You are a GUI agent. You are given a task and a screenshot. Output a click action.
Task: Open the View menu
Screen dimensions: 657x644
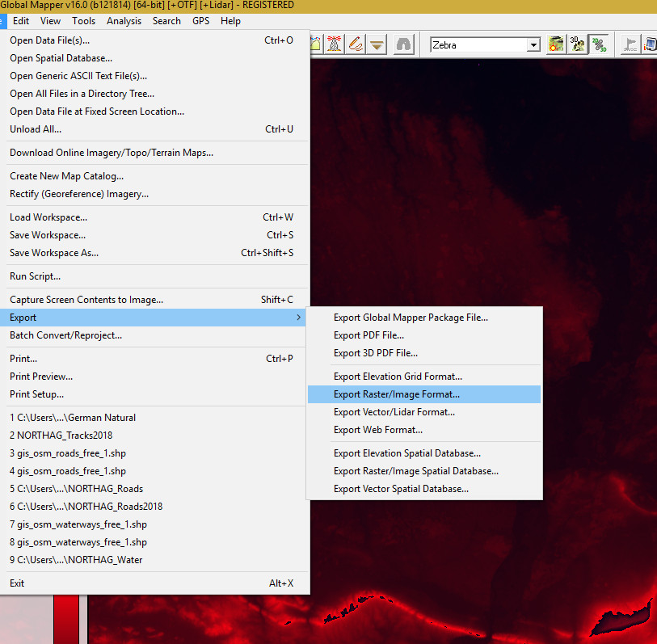(50, 21)
